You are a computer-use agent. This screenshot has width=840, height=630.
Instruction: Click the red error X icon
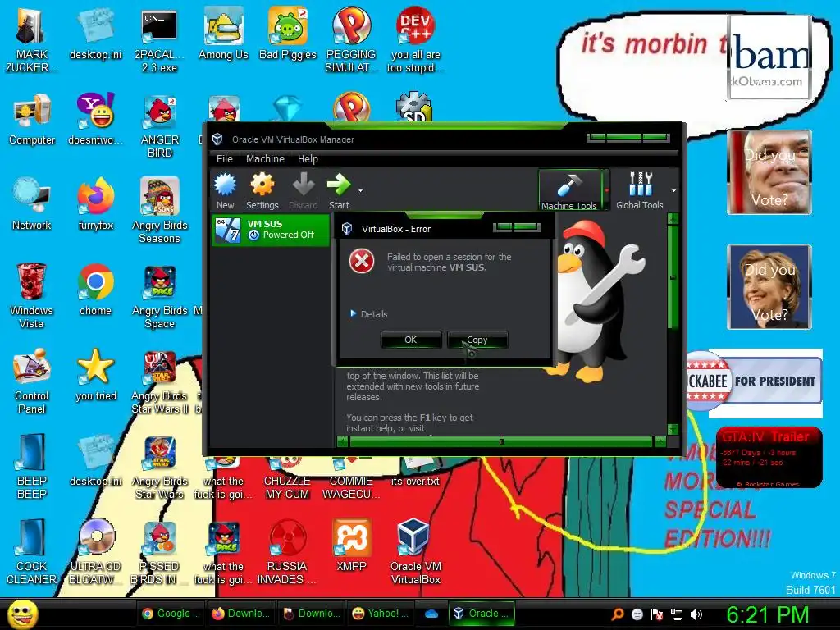click(x=362, y=262)
